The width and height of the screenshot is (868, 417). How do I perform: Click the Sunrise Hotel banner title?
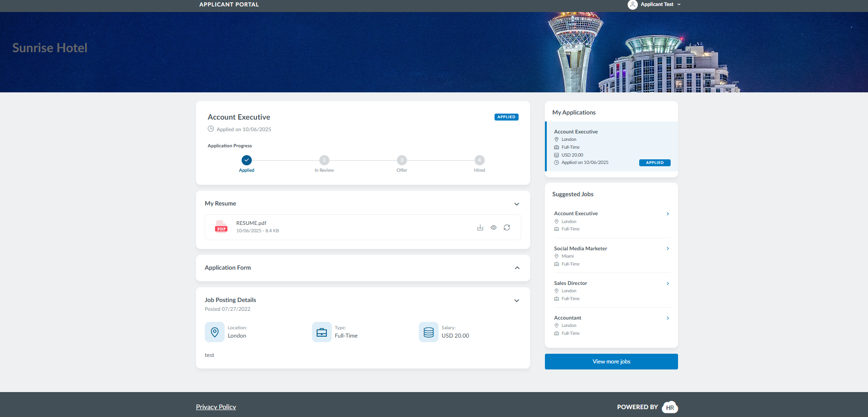50,48
